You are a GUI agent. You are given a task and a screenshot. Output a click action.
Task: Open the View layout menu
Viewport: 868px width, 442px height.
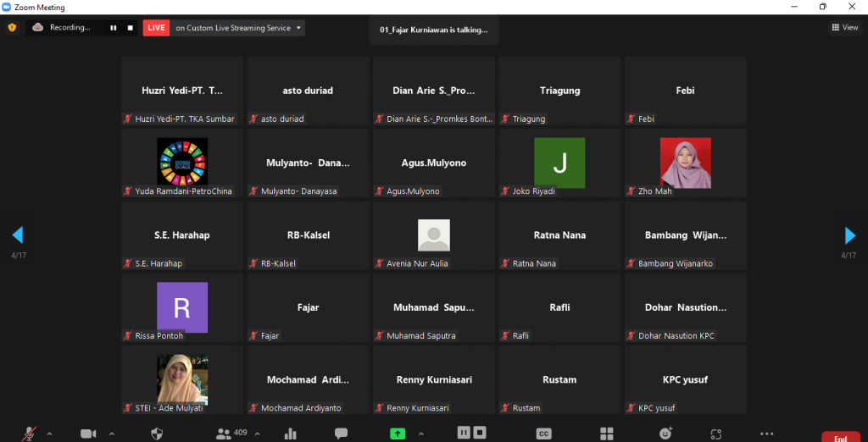844,28
